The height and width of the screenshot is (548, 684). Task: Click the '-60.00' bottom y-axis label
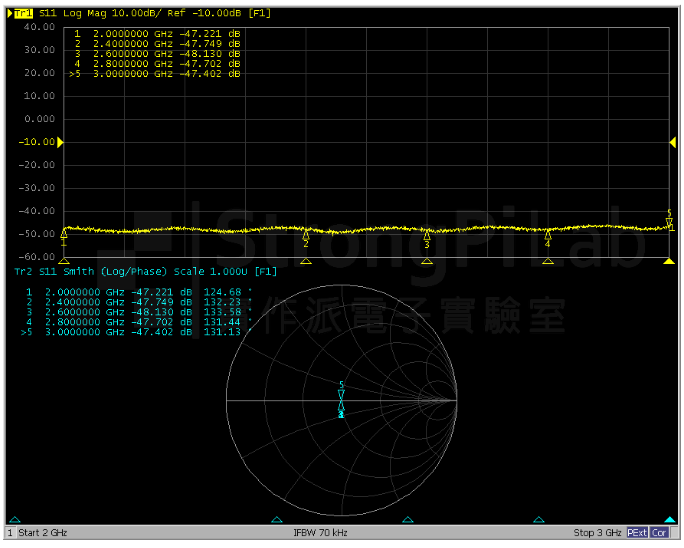pos(37,257)
